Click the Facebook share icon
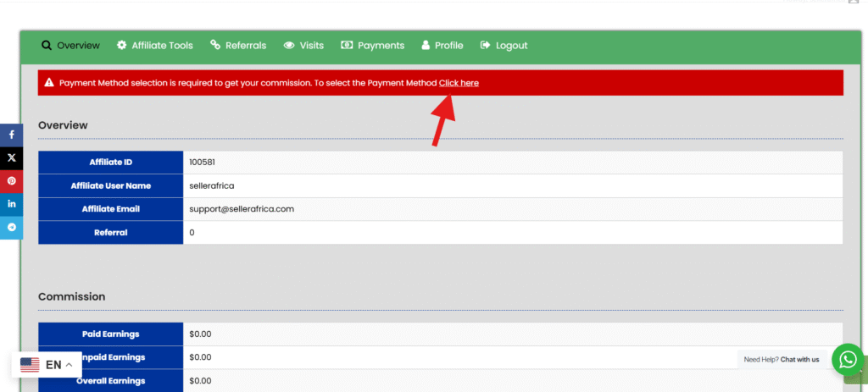 tap(11, 135)
